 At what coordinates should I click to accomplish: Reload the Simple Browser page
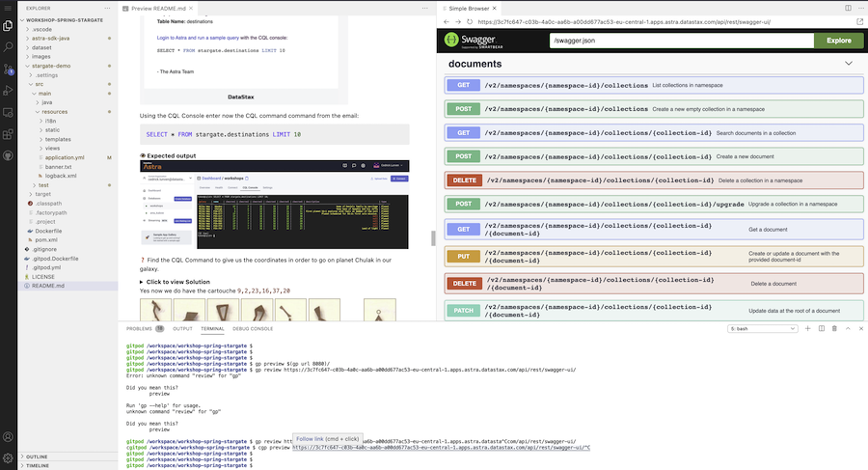(x=470, y=22)
